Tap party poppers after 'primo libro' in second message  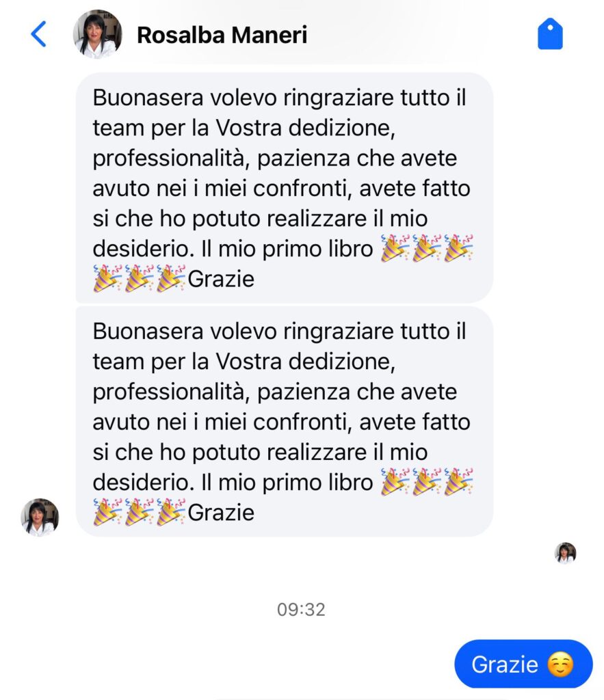427,482
